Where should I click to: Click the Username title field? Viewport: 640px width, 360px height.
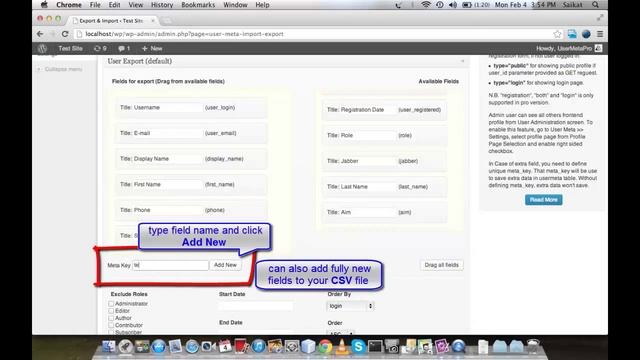point(167,107)
